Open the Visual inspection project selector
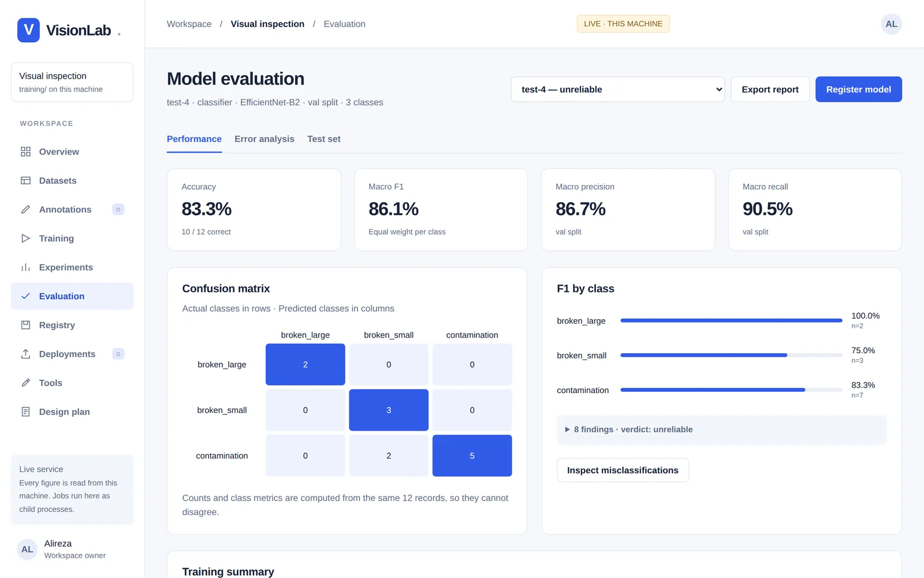The height and width of the screenshot is (578, 924). 72,82
